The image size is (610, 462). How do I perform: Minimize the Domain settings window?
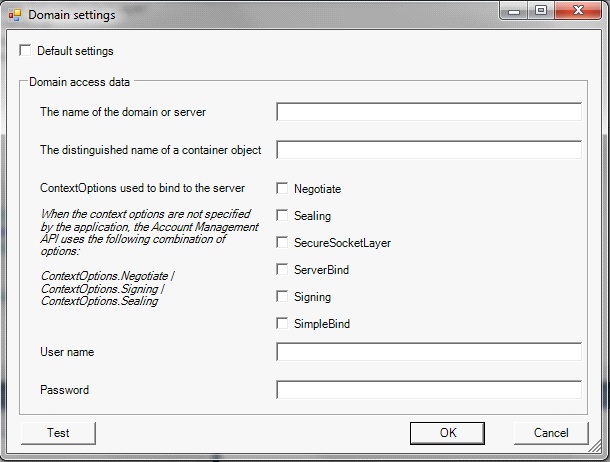pos(514,11)
